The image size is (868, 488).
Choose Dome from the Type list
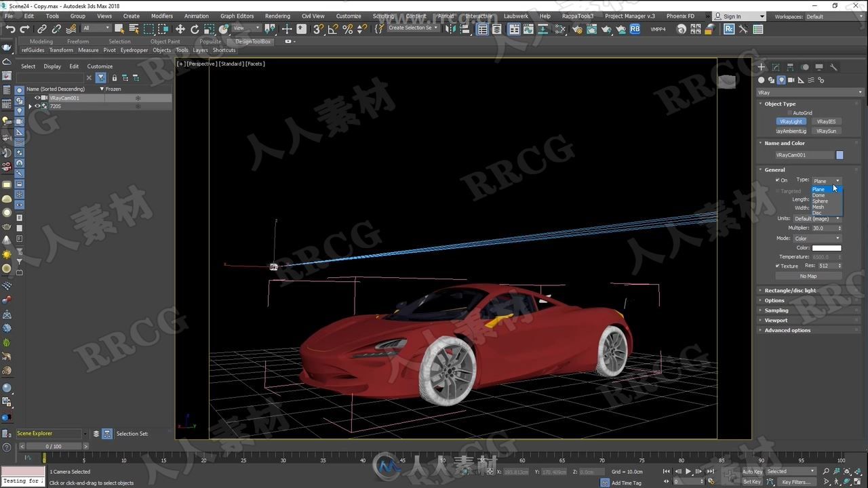(x=818, y=195)
